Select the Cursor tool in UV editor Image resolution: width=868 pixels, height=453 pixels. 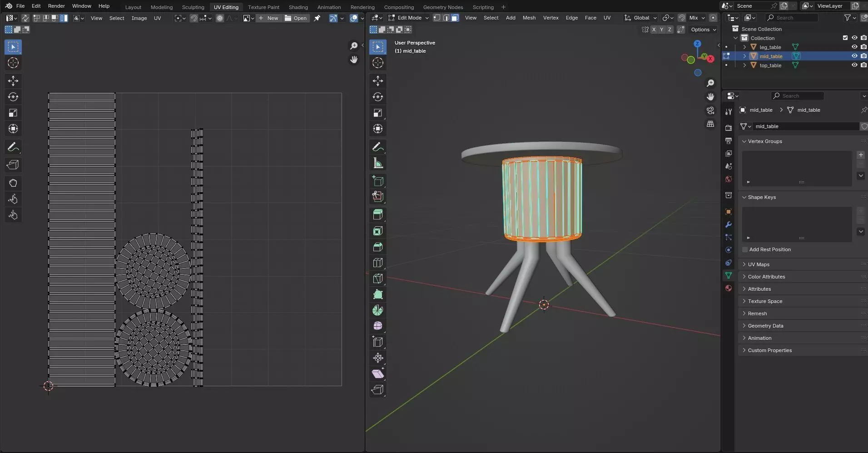pos(13,63)
